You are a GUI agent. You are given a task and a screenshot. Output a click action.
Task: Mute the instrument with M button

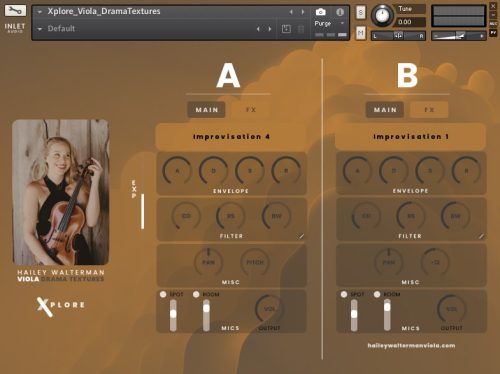[x=360, y=33]
